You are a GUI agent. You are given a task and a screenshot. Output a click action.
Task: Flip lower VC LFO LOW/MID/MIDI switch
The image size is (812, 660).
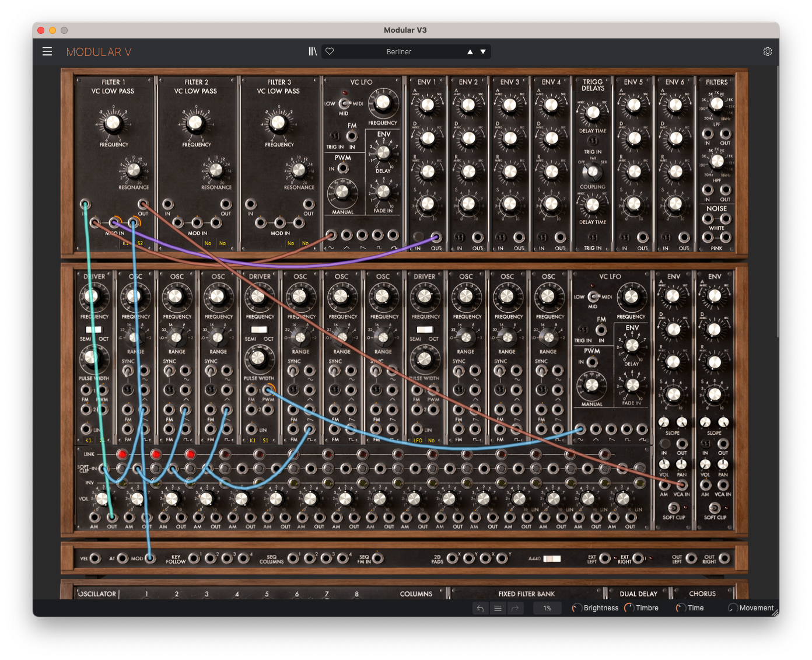pos(593,296)
